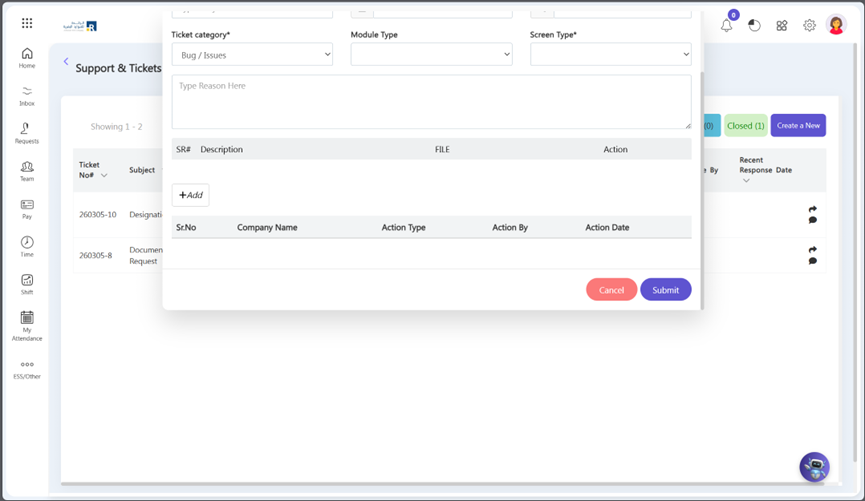Click the back chevron beside Support & Tickets
The image size is (865, 501).
(66, 62)
